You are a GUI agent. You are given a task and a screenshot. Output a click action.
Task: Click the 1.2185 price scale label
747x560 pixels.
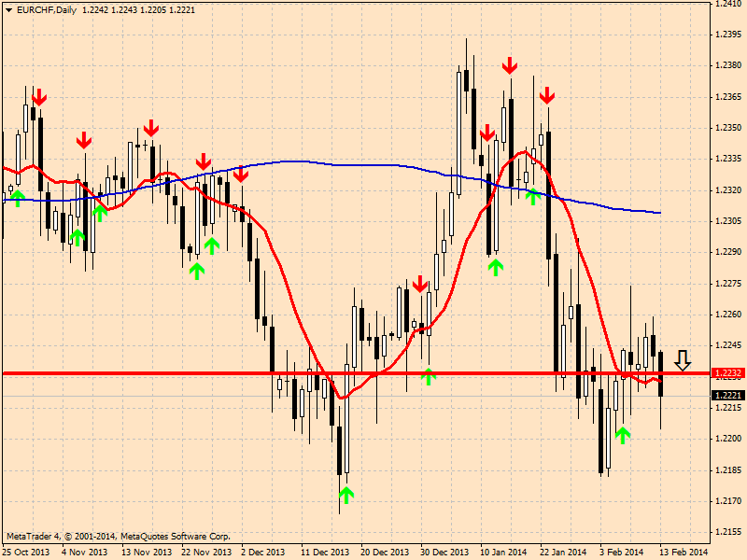(x=728, y=470)
